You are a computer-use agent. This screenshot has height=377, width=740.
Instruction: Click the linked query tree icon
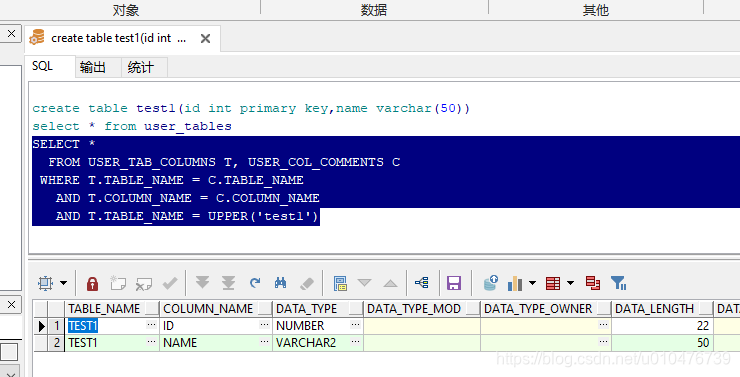coord(421,283)
